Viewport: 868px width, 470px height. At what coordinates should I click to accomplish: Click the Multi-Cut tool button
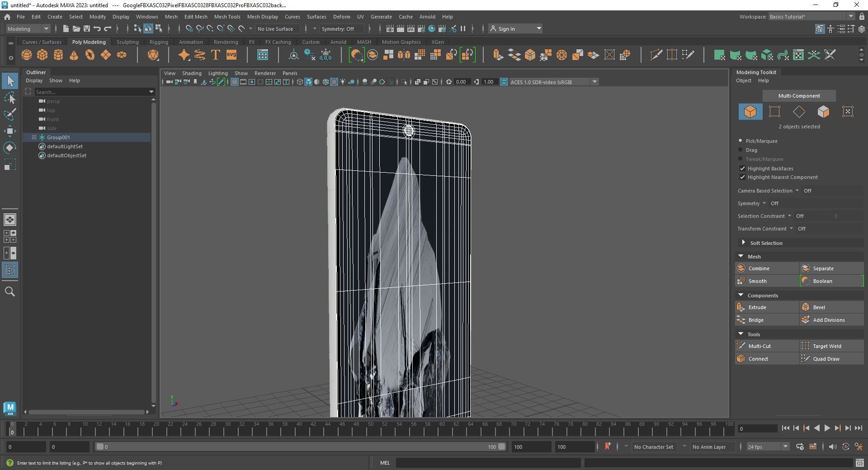pos(767,346)
